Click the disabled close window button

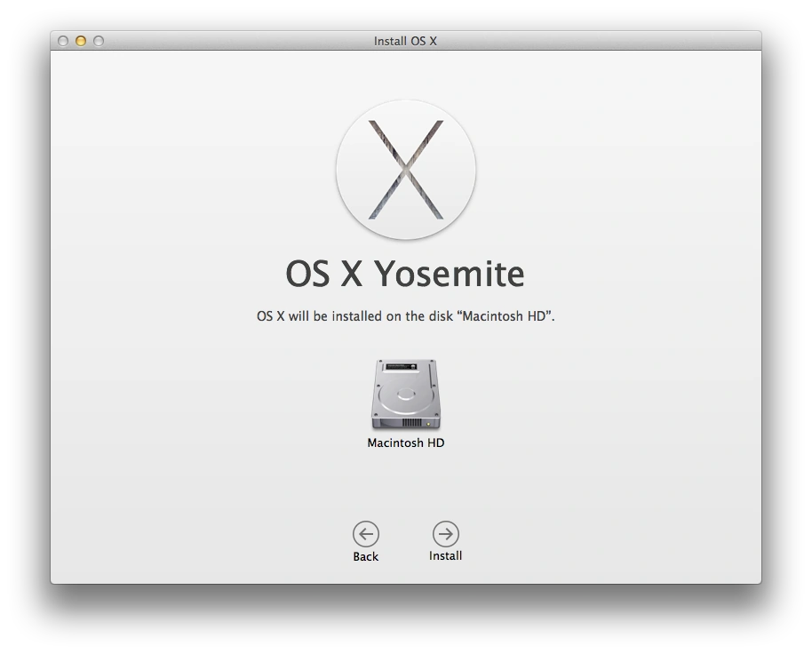[63, 41]
